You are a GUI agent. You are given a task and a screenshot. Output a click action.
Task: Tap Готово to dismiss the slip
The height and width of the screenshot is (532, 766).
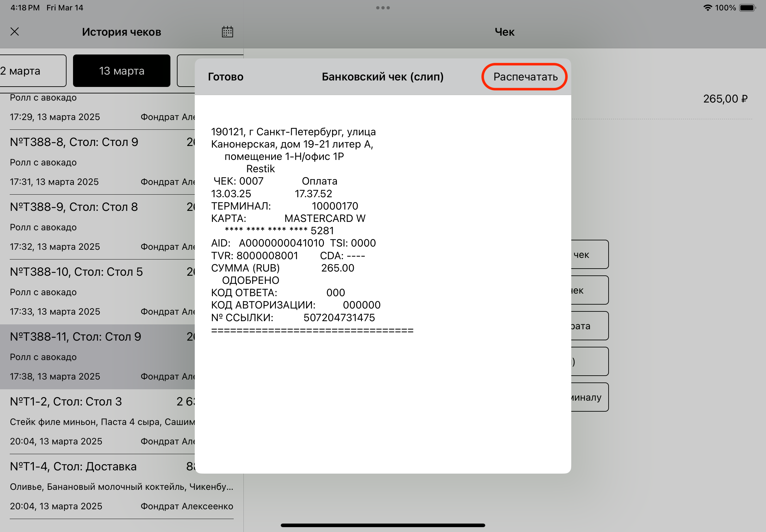pyautogui.click(x=226, y=77)
